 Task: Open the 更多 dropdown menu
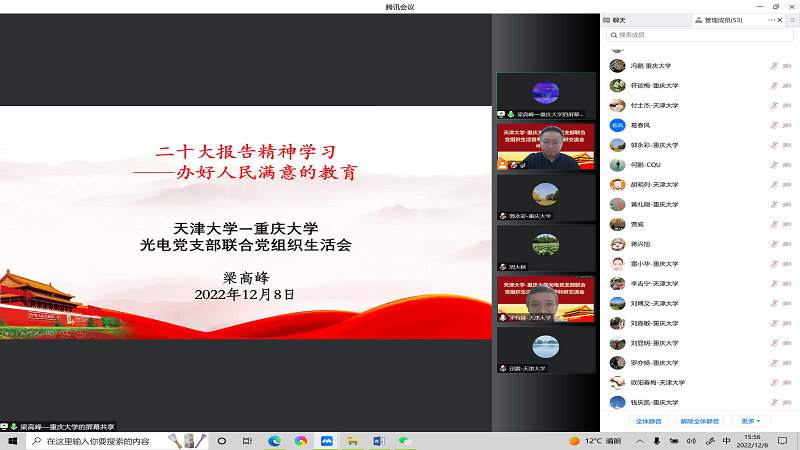click(750, 421)
